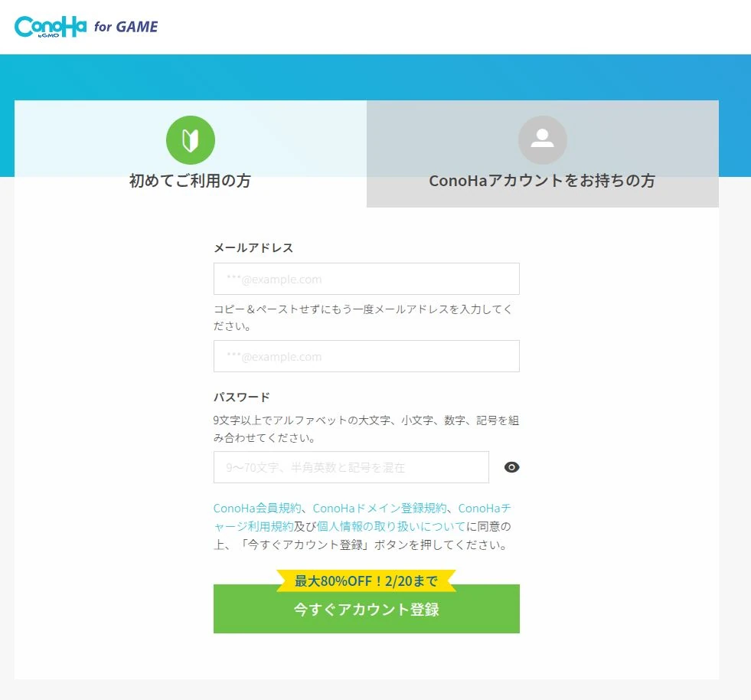
Task: Open 個人情報の取り扱いについて link
Action: tap(391, 527)
